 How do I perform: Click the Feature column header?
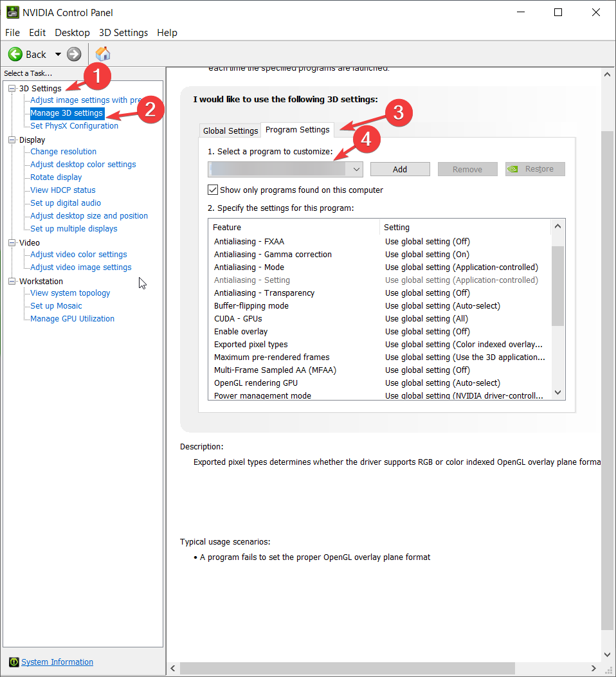294,227
